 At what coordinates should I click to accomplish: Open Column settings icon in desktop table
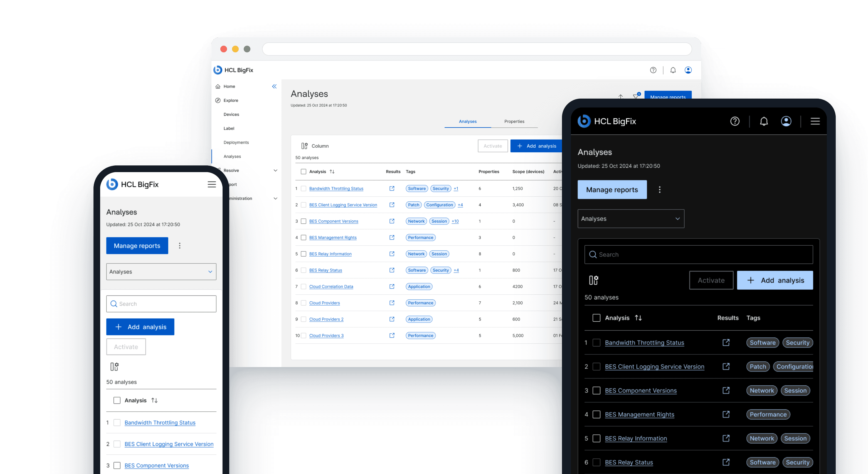pyautogui.click(x=304, y=146)
